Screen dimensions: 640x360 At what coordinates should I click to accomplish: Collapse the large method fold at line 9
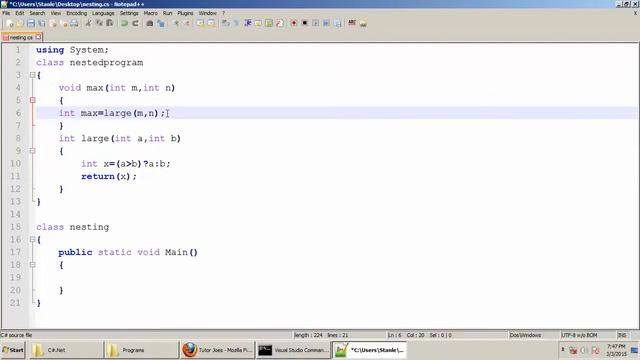pos(33,151)
